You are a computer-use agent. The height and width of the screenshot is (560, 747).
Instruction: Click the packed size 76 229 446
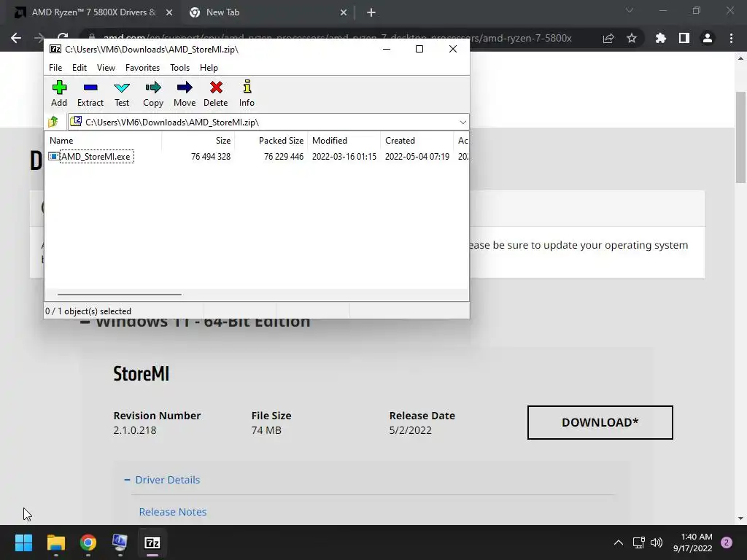(284, 157)
